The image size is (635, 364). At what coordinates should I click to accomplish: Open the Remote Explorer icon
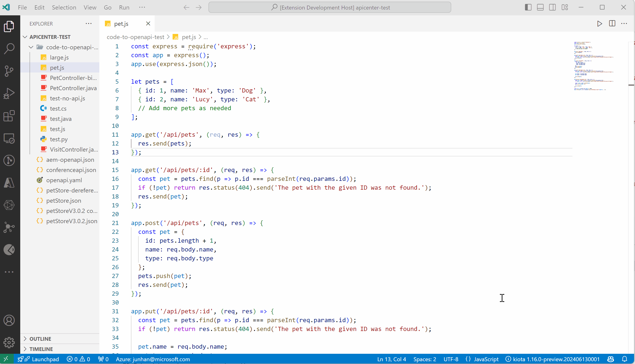[x=9, y=138]
